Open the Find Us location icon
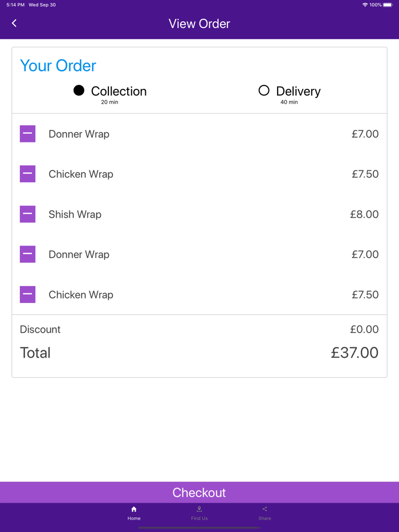The width and height of the screenshot is (399, 532). pyautogui.click(x=199, y=509)
